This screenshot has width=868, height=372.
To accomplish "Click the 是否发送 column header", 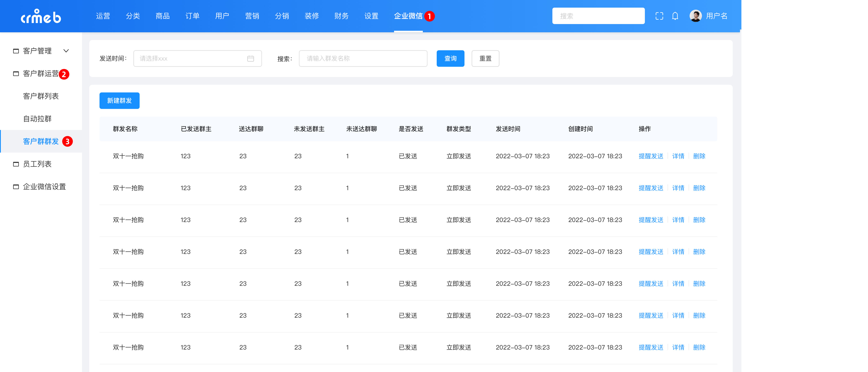I will (411, 129).
